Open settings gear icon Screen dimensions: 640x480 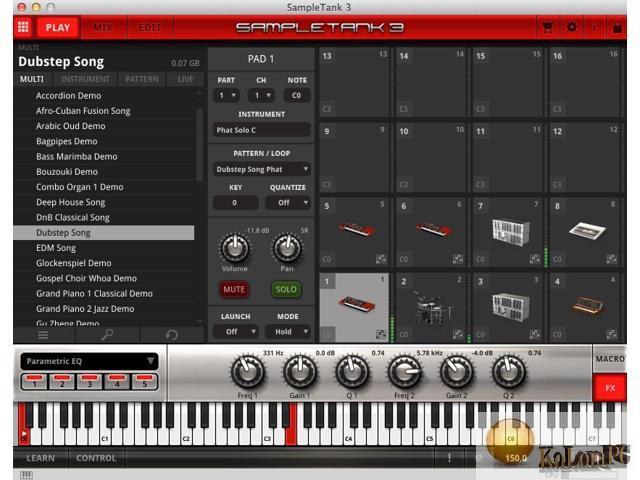[x=572, y=27]
